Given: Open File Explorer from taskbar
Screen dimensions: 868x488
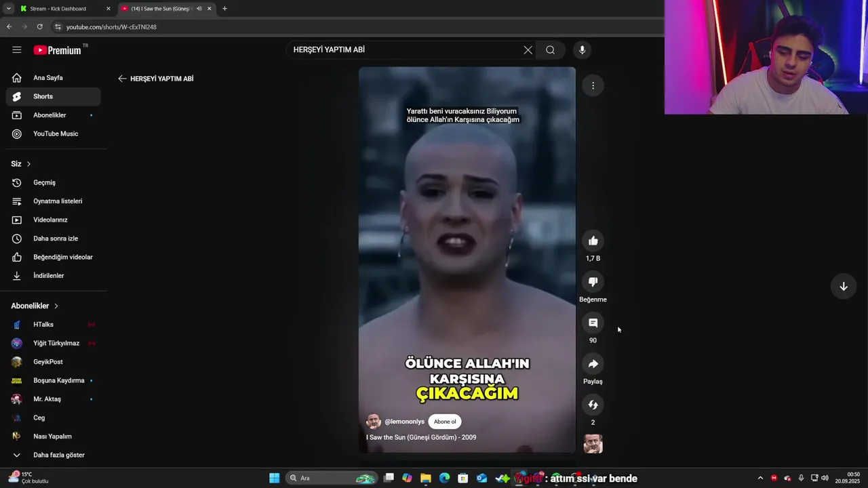Looking at the screenshot, I should (426, 478).
